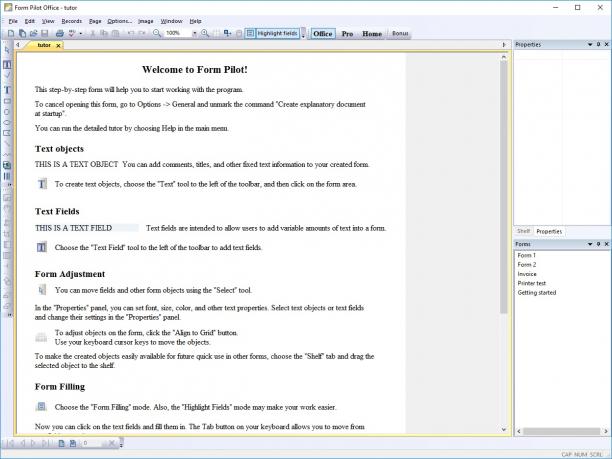Viewport: 612px width, 459px height.
Task: Click the tab strip left arrow
Action: [18, 45]
